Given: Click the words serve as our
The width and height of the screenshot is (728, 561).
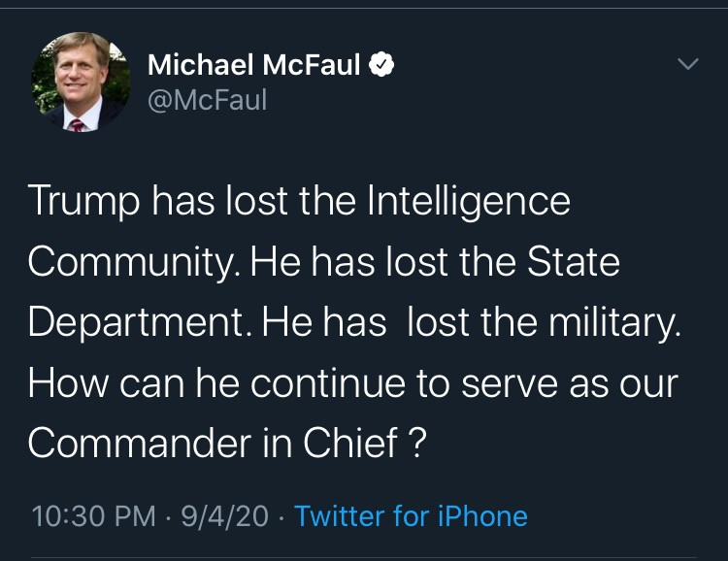Looking at the screenshot, I should 570,385.
